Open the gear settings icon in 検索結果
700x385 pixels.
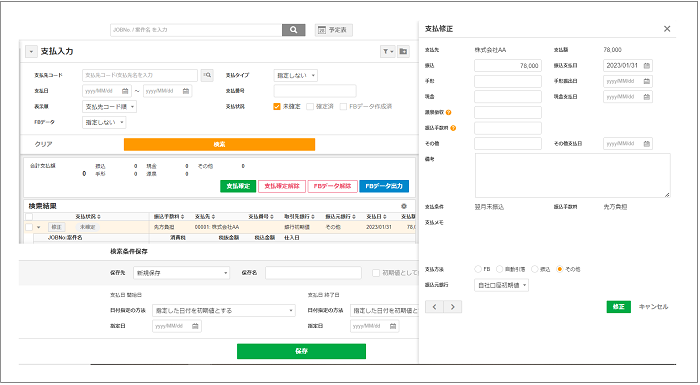pyautogui.click(x=404, y=206)
